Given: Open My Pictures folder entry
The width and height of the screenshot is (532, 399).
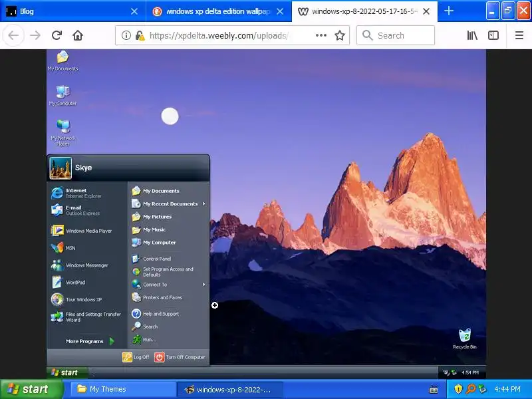Looking at the screenshot, I should [x=169, y=217].
